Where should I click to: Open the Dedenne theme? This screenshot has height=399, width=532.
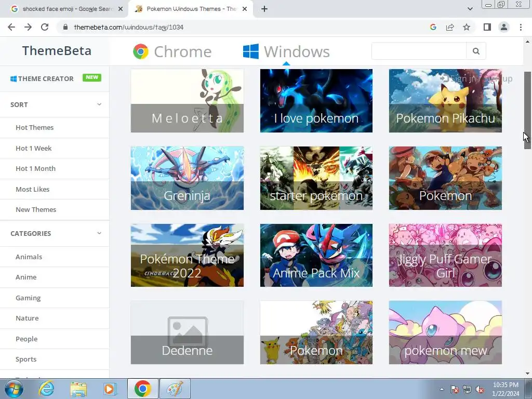(187, 332)
